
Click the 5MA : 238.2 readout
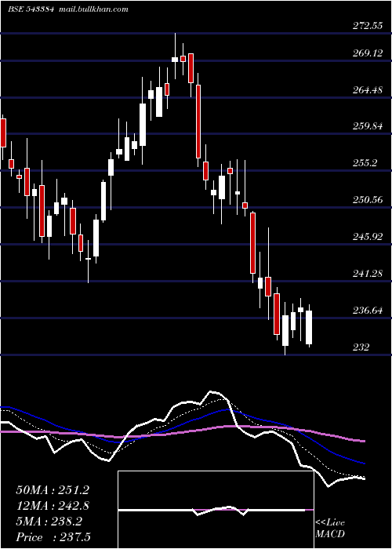point(49,522)
